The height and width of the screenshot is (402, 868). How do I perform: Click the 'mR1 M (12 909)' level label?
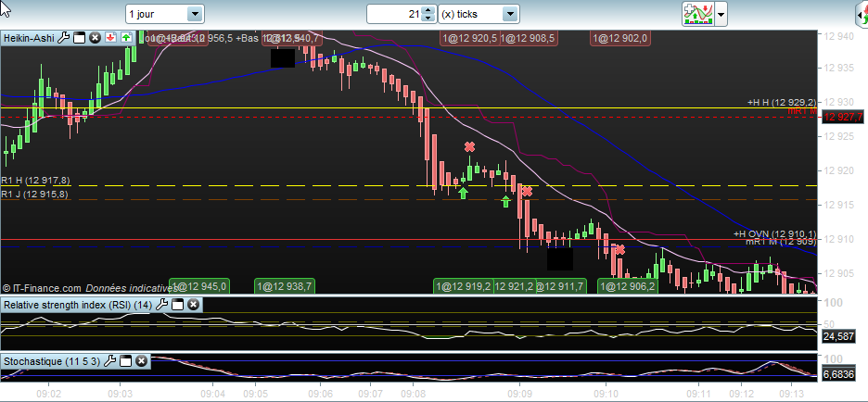[781, 242]
